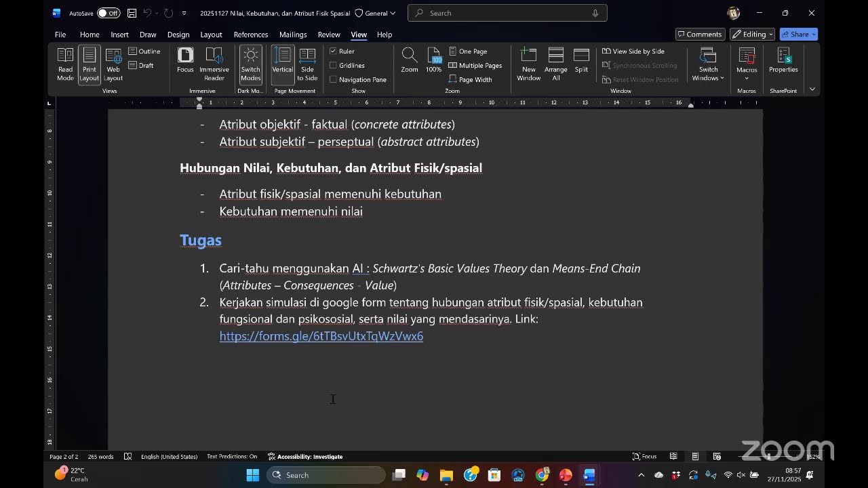The height and width of the screenshot is (488, 868).
Task: Click Focus in the status bar
Action: pyautogui.click(x=644, y=457)
